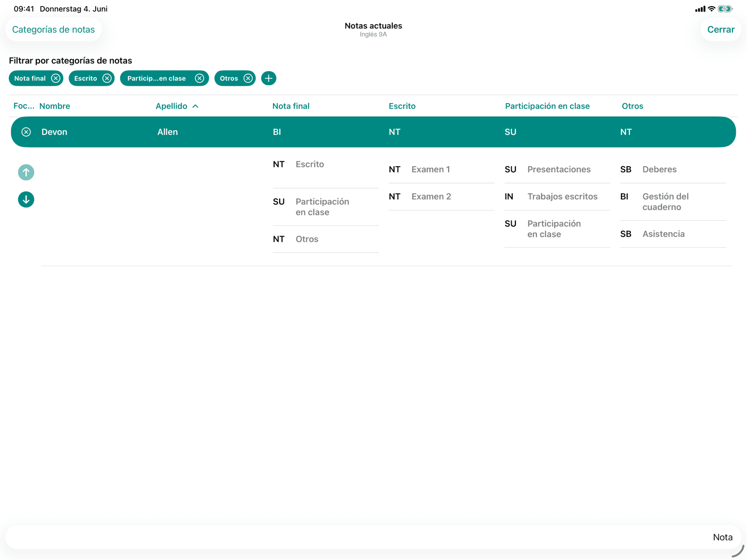Viewport: 747px width, 560px height.
Task: Select the Escrito column header
Action: pyautogui.click(x=402, y=106)
